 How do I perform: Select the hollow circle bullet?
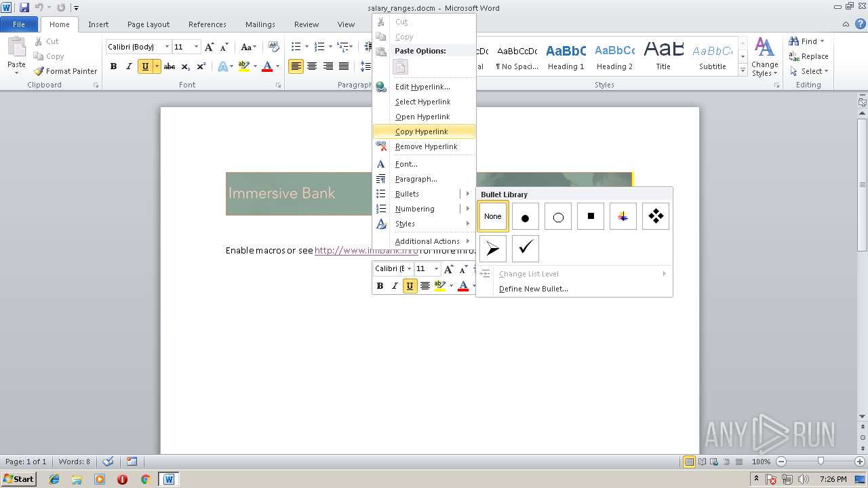pos(558,217)
